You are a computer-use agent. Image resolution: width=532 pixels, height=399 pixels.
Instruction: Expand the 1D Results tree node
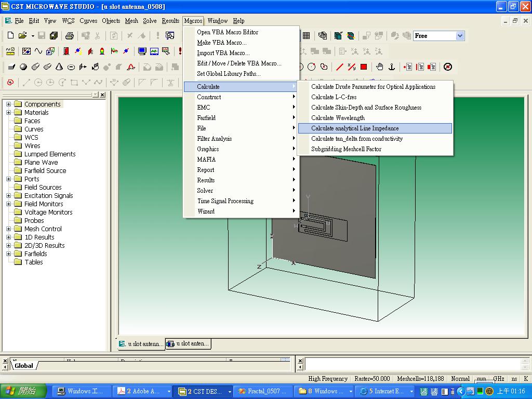[8, 237]
